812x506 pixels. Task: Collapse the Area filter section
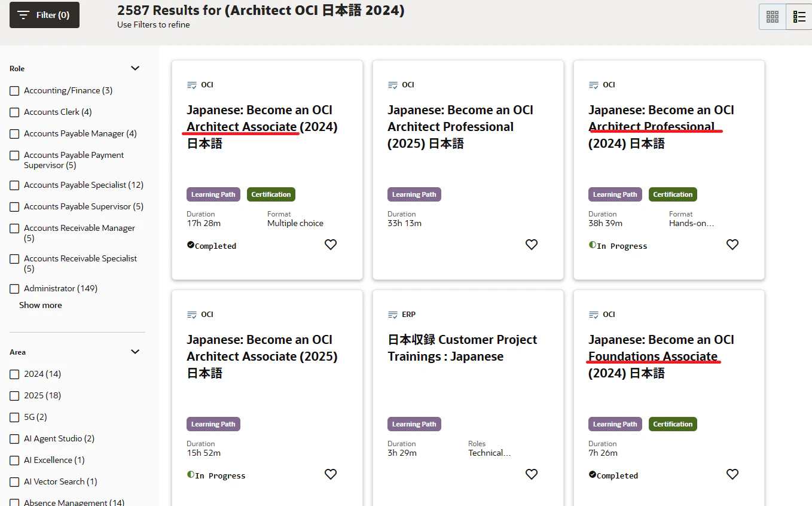tap(135, 352)
